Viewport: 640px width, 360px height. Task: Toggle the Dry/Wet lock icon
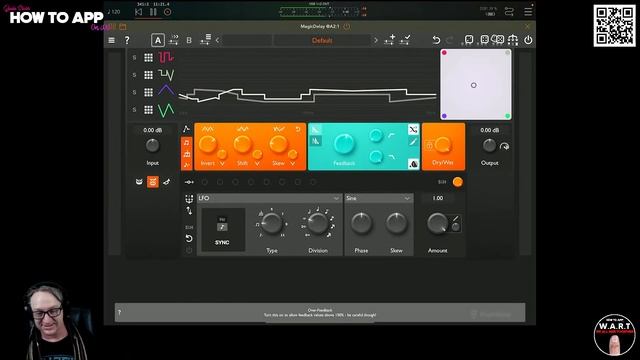click(x=429, y=146)
